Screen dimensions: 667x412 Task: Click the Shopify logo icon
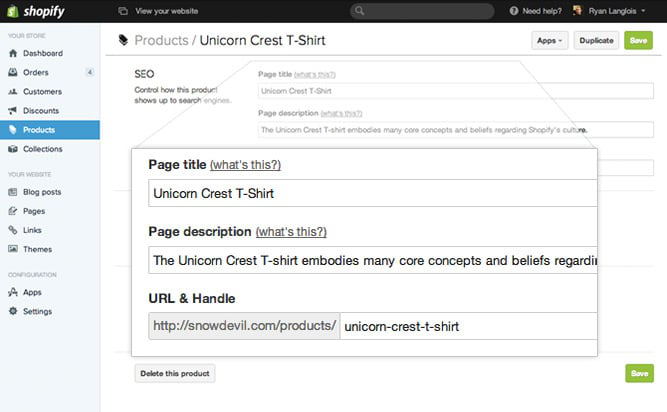pos(15,11)
